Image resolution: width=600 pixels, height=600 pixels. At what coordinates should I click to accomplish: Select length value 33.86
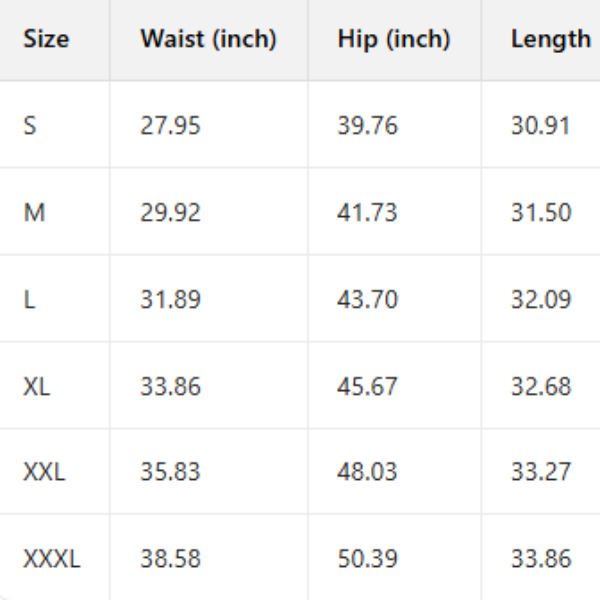tap(541, 559)
